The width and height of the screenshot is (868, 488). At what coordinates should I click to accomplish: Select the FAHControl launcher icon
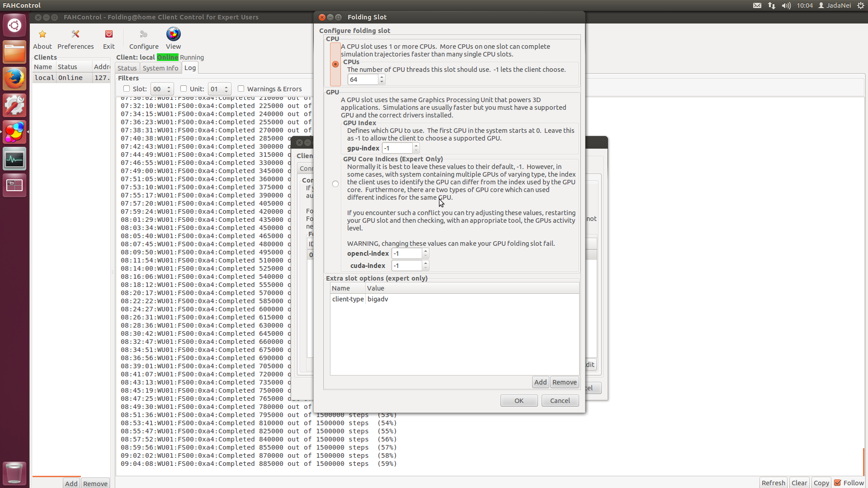pos(14,132)
